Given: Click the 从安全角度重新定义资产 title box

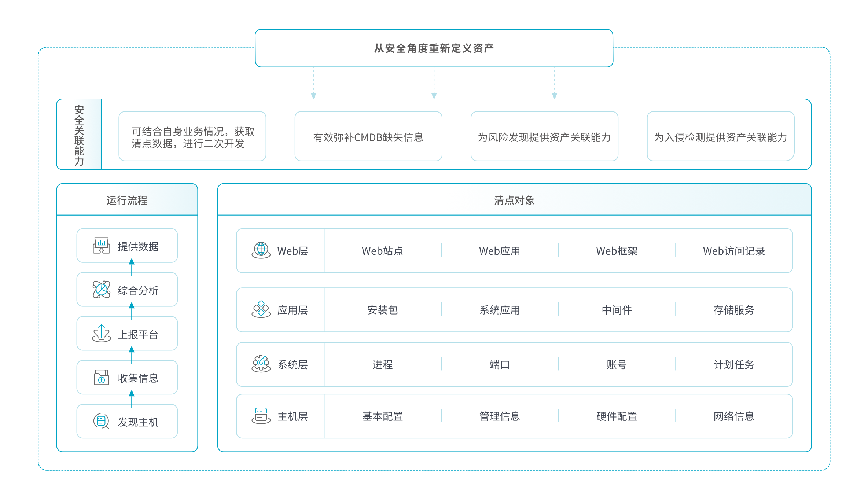Looking at the screenshot, I should click(434, 48).
